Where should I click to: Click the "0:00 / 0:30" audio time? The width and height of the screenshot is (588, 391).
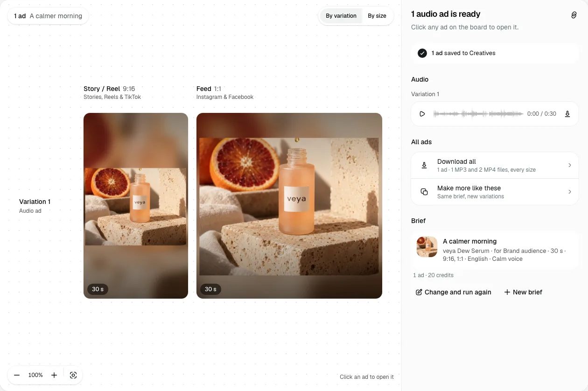[541, 114]
